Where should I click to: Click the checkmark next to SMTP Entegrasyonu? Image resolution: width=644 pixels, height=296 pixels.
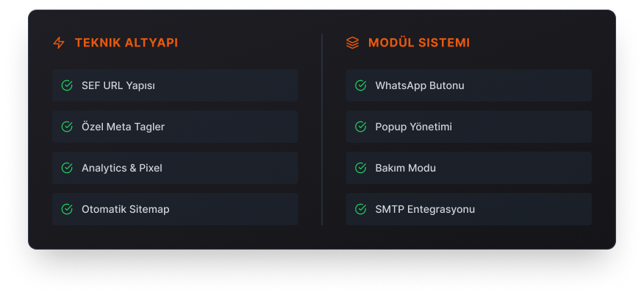pyautogui.click(x=361, y=209)
